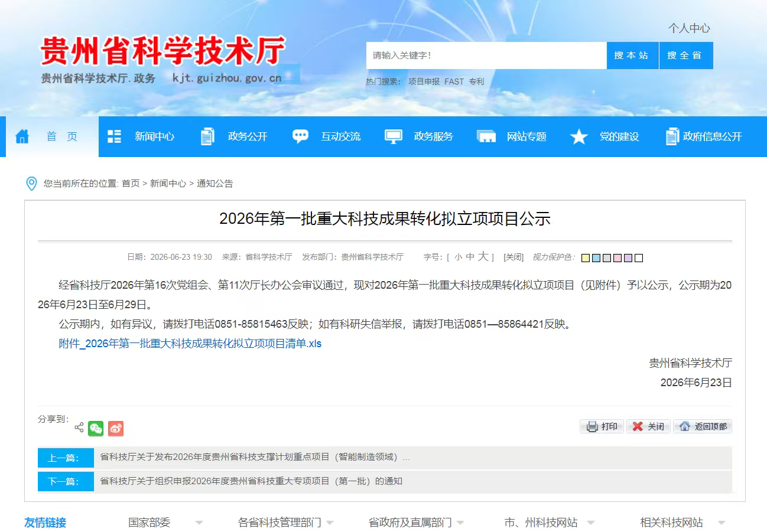The height and width of the screenshot is (532, 767).
Task: Open 个人中心 link
Action: tap(689, 28)
